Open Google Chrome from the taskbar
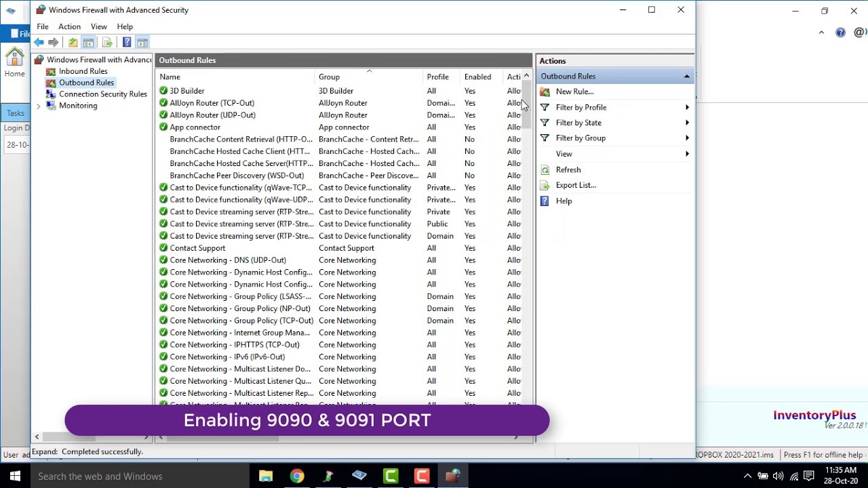 [x=297, y=476]
